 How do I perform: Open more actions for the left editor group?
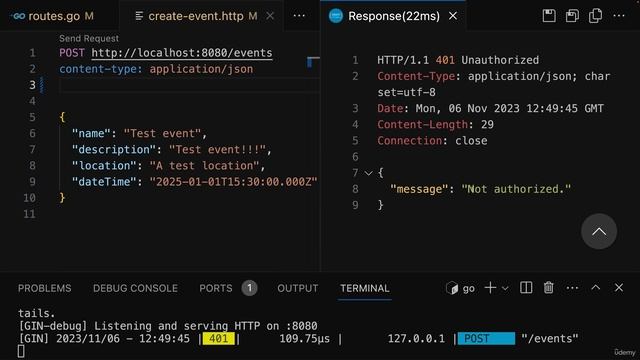click(299, 16)
